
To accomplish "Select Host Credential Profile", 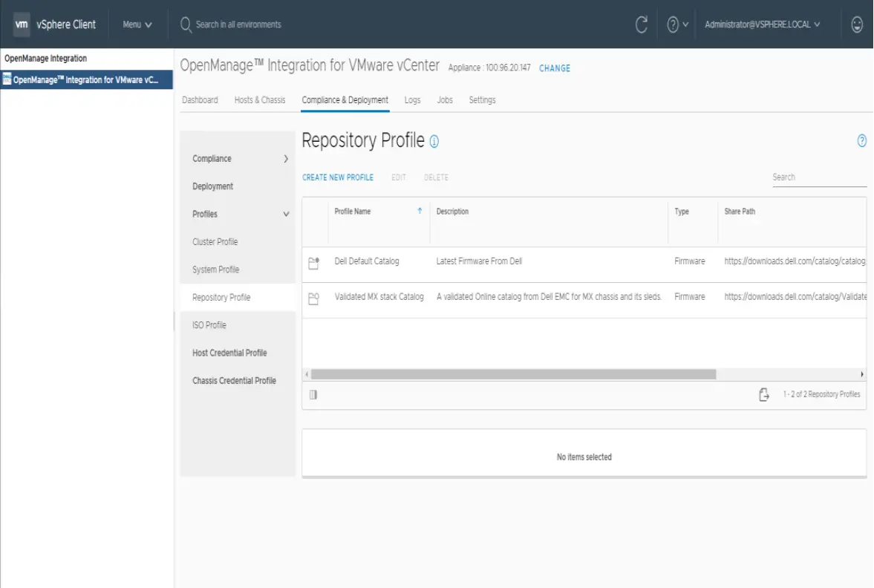I will click(x=229, y=353).
